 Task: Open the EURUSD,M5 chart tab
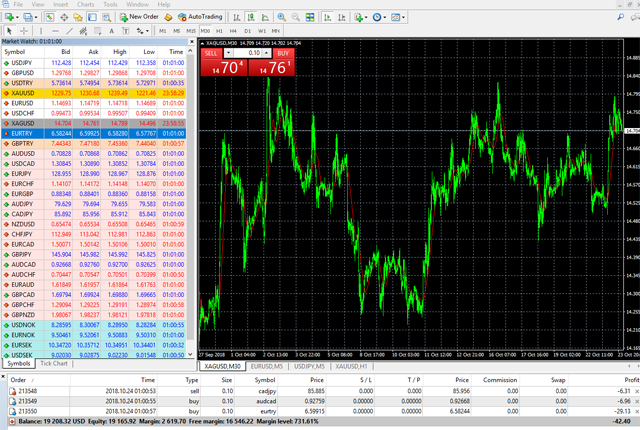click(267, 366)
